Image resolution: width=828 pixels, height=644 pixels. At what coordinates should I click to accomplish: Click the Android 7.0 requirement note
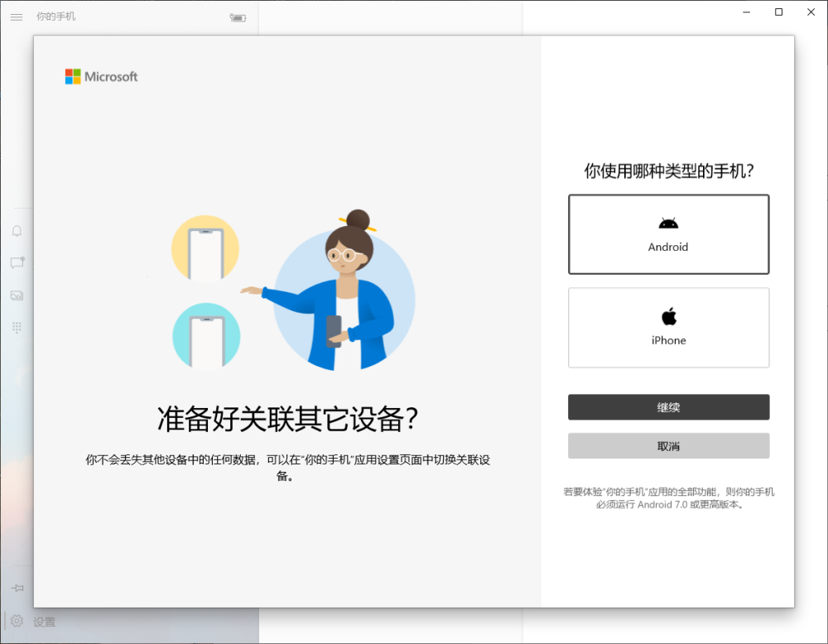[x=669, y=498]
